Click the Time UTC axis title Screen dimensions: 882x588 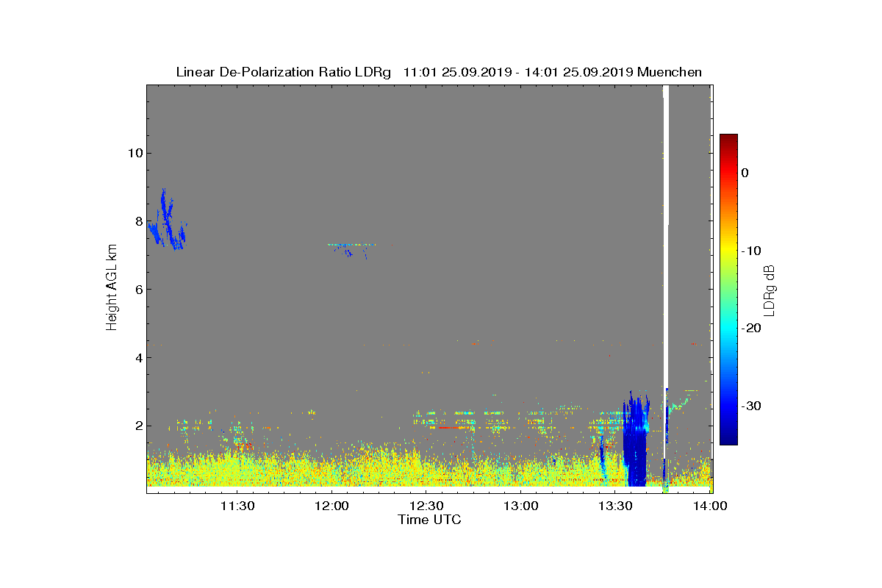click(x=429, y=520)
